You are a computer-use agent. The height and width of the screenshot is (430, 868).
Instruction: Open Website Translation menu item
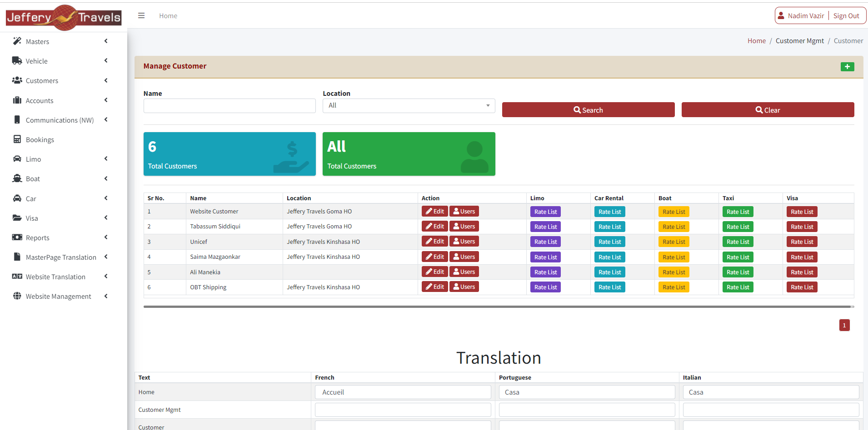55,277
